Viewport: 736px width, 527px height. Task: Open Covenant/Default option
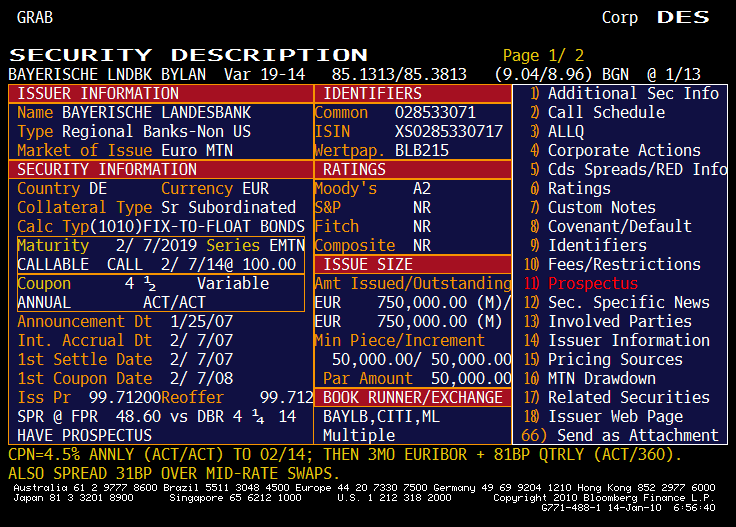[x=619, y=226]
